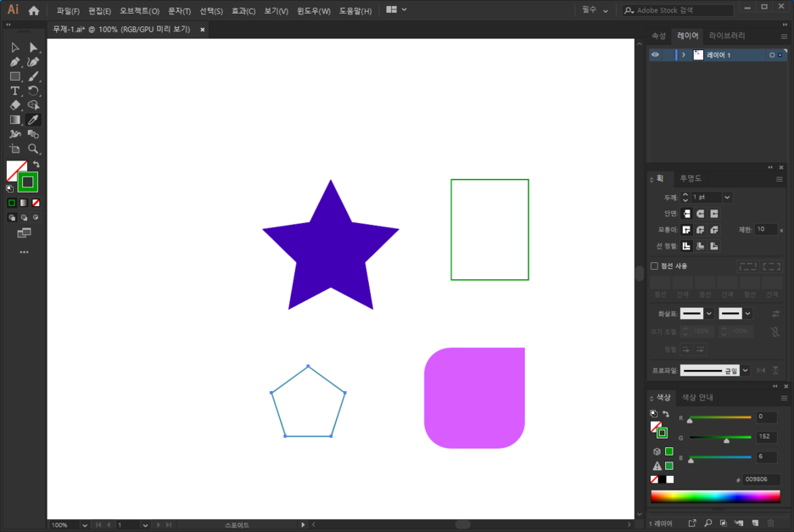This screenshot has width=794, height=532.
Task: Pick the Paintbrush tool
Action: pos(33,76)
